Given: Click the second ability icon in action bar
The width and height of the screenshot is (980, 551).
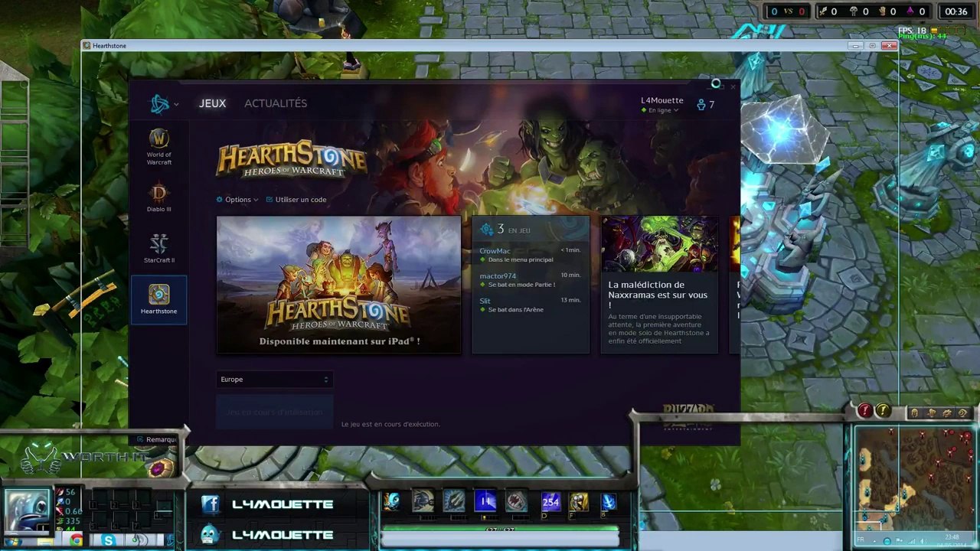Looking at the screenshot, I should coord(423,501).
